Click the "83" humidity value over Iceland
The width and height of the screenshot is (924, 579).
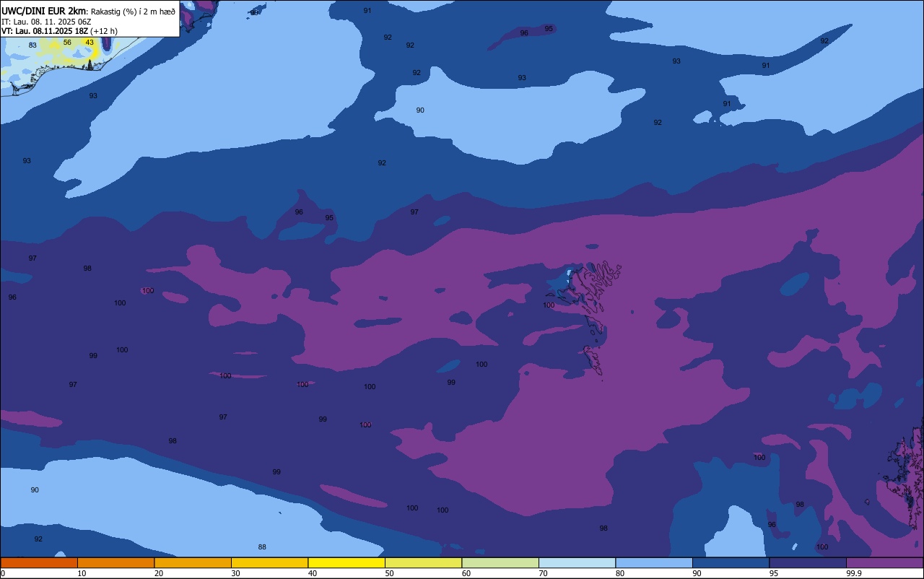pos(32,45)
